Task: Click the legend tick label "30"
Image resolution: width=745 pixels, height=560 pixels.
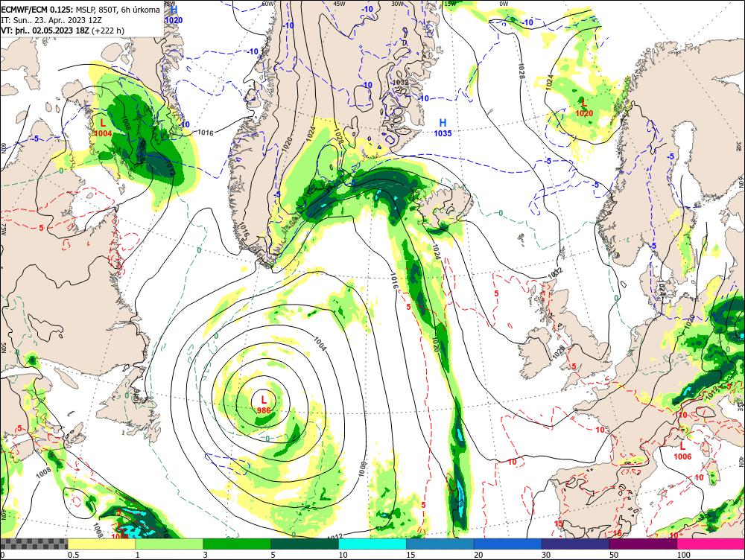Action: 546,555
